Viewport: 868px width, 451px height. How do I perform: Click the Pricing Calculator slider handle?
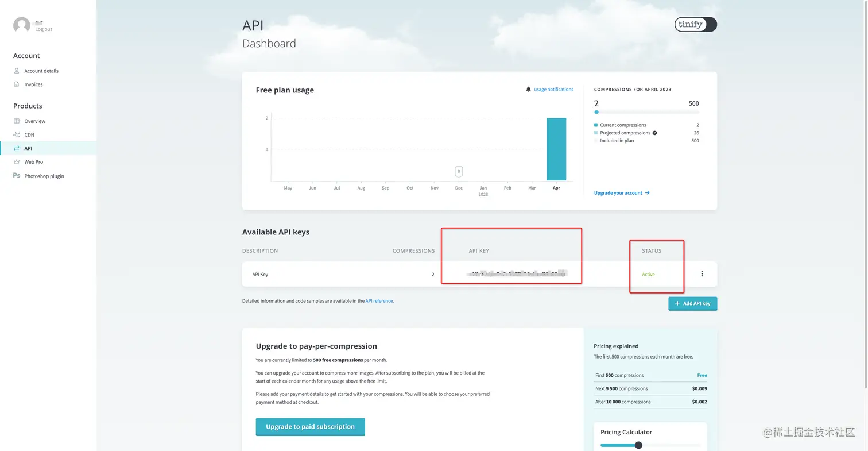pyautogui.click(x=638, y=445)
